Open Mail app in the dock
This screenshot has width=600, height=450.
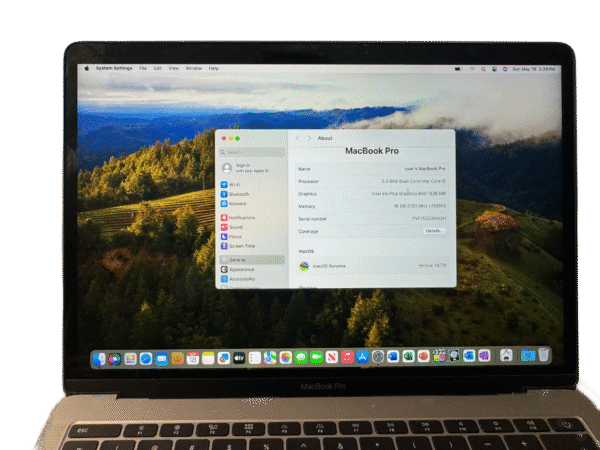(x=161, y=359)
